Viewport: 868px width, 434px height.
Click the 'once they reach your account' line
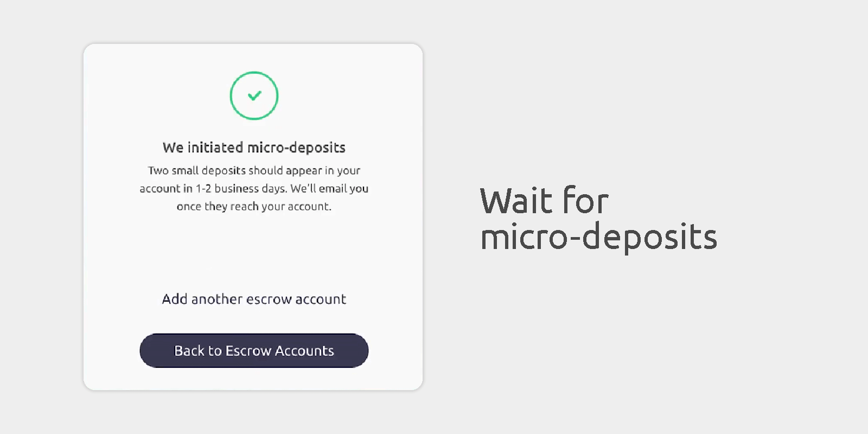tap(254, 206)
